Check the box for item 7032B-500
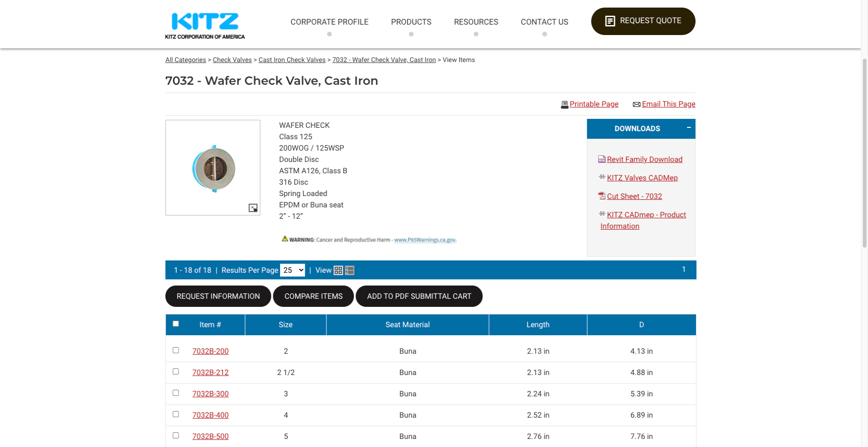 pyautogui.click(x=176, y=436)
